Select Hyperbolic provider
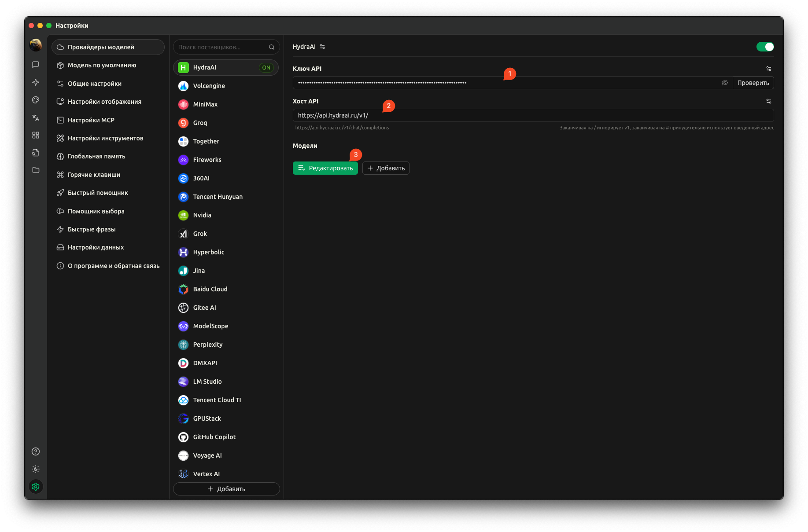Image resolution: width=808 pixels, height=532 pixels. (x=226, y=252)
